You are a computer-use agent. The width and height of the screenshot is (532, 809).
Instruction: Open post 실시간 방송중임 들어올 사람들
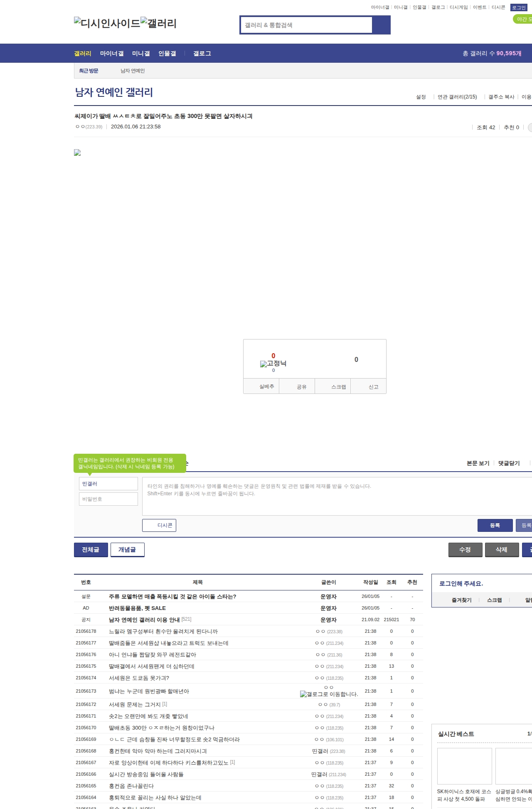pyautogui.click(x=146, y=775)
